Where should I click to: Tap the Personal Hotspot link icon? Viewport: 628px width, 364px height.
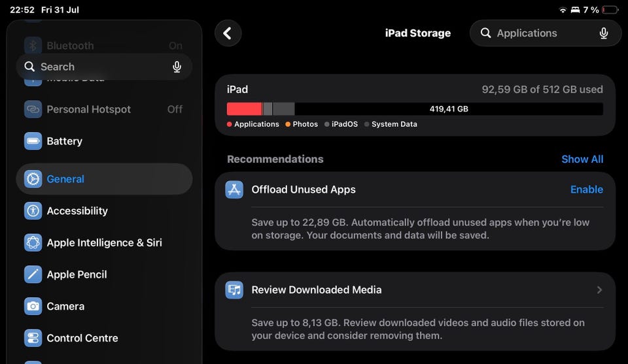33,109
